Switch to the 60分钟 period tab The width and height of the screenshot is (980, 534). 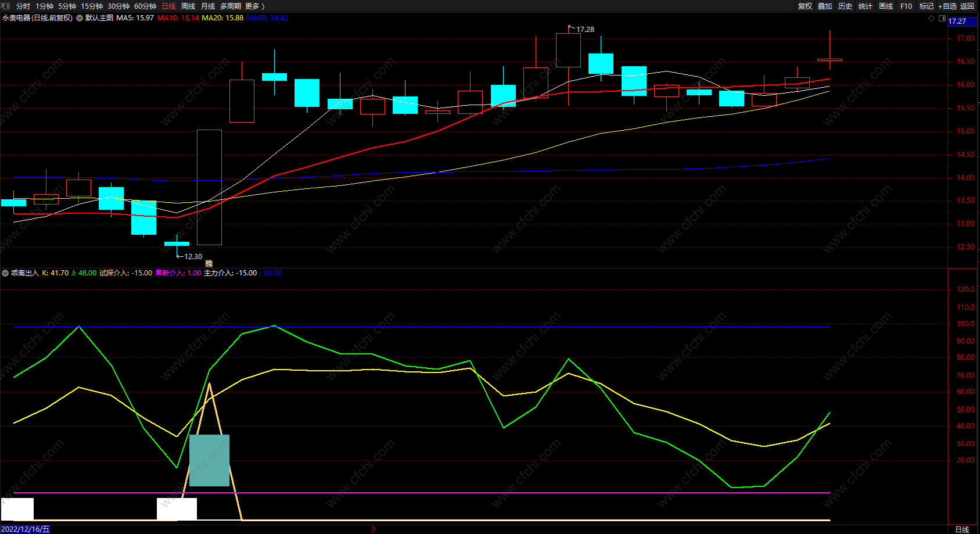pyautogui.click(x=145, y=6)
